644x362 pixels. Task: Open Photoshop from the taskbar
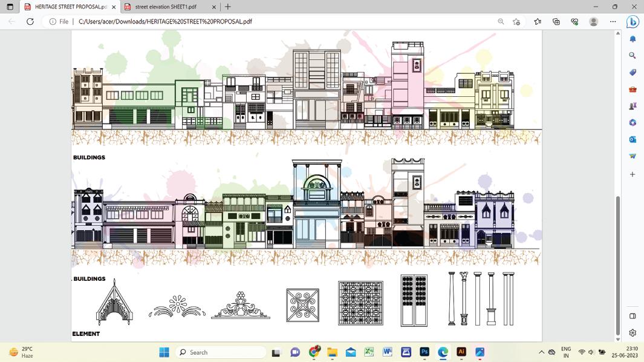424,352
